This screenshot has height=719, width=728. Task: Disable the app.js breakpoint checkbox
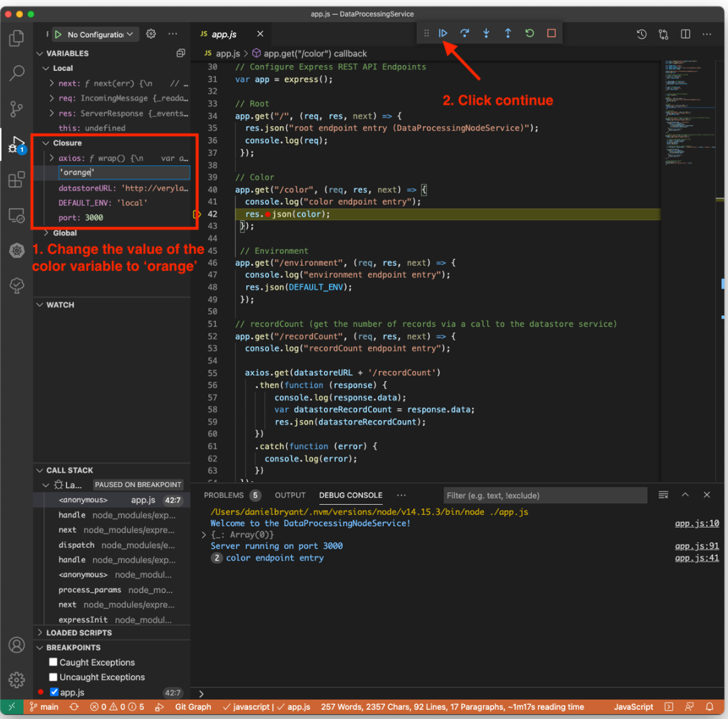click(54, 692)
